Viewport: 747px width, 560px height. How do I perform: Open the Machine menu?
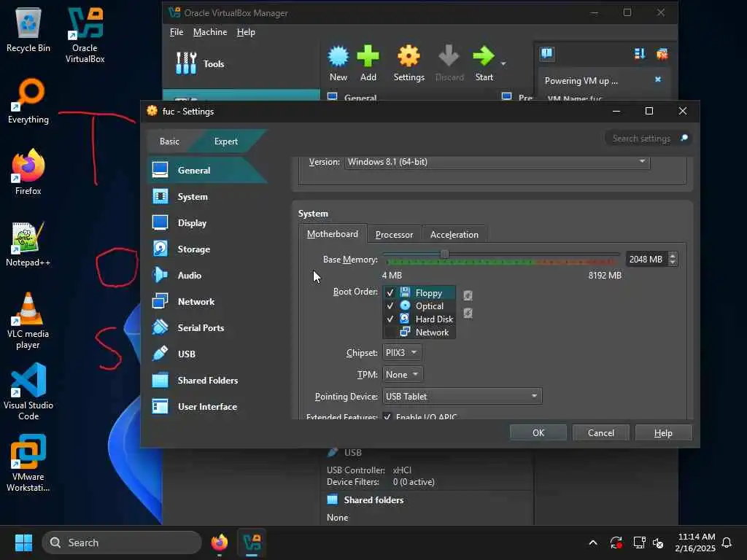click(x=210, y=32)
